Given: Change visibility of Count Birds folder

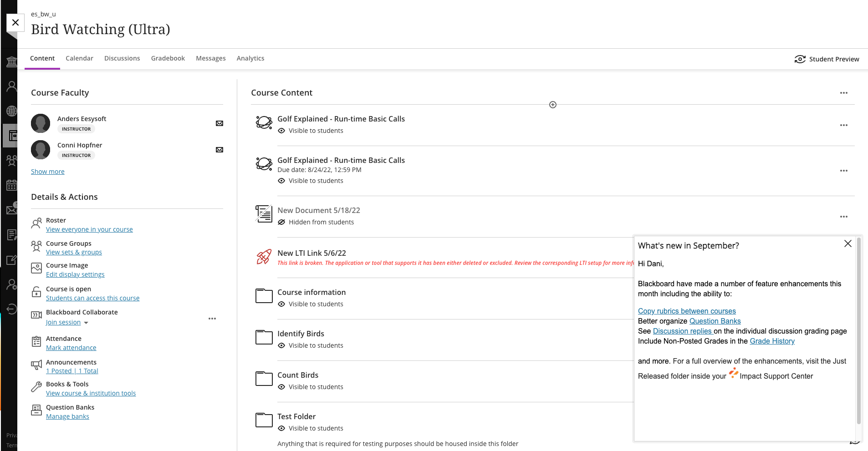Looking at the screenshot, I should point(282,387).
